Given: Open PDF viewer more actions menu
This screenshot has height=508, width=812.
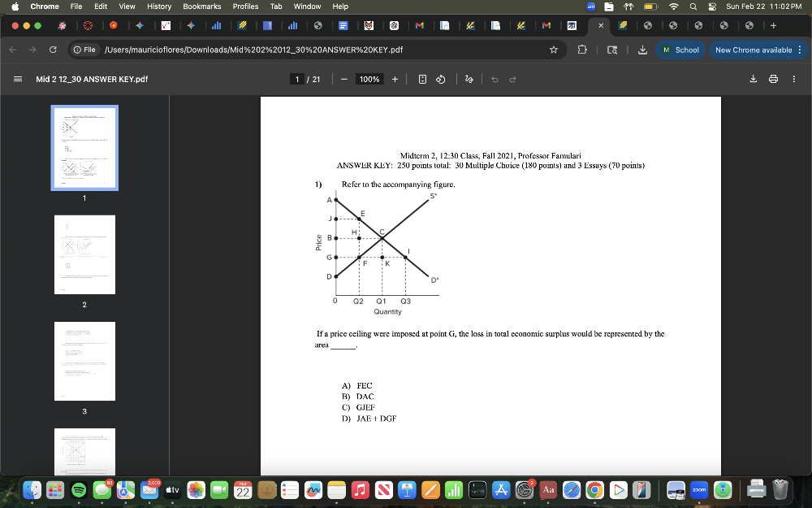Looking at the screenshot, I should [793, 79].
